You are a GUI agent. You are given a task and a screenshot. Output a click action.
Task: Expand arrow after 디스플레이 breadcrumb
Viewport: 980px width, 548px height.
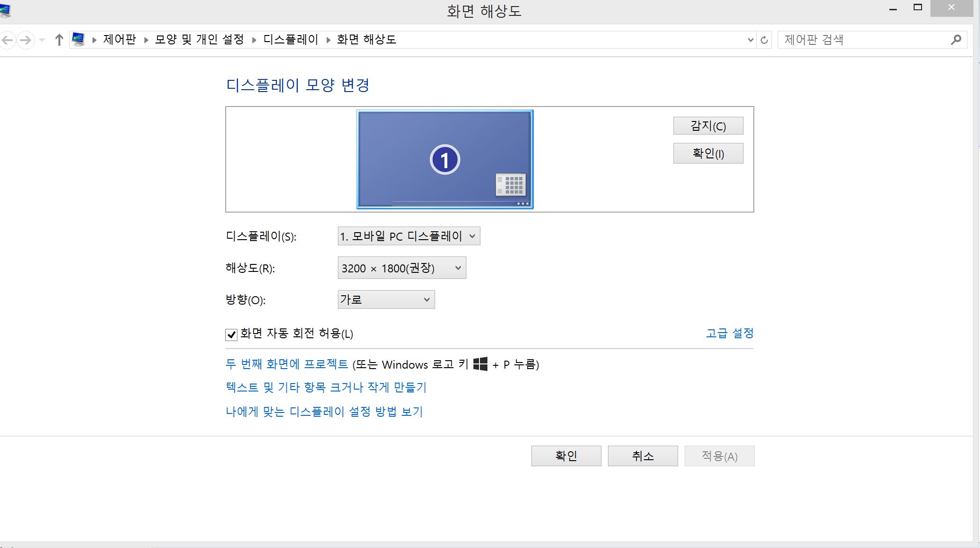(x=328, y=40)
